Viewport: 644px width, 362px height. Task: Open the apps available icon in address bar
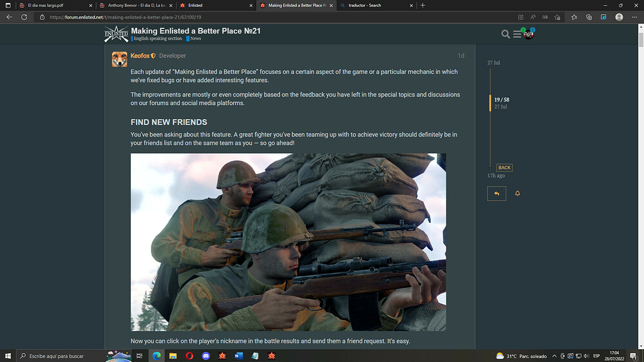pyautogui.click(x=521, y=17)
